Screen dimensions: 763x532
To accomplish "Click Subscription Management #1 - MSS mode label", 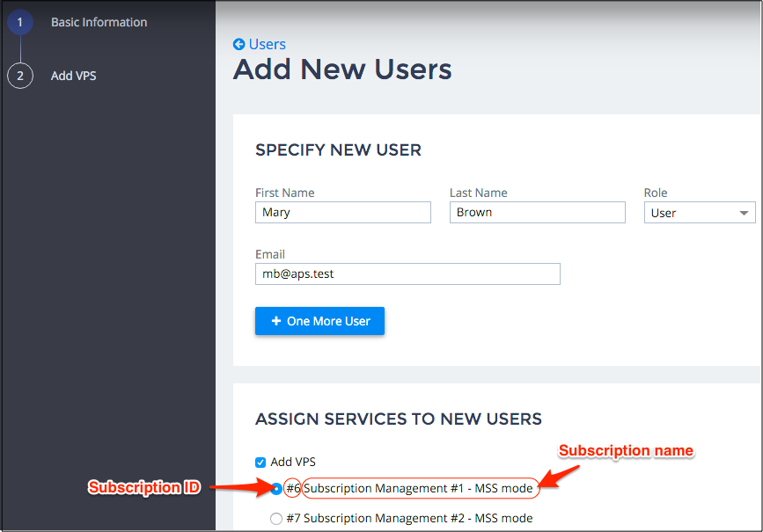I will click(x=418, y=488).
